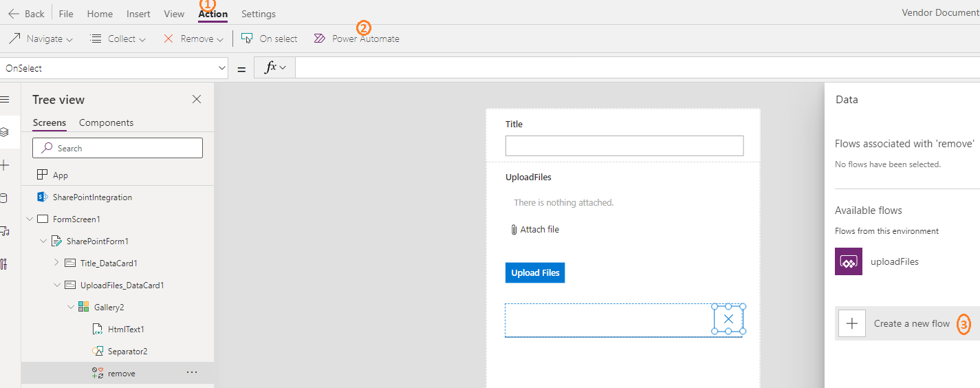Open the Insert menu tab
Viewport: 980px width, 388px height.
point(138,14)
